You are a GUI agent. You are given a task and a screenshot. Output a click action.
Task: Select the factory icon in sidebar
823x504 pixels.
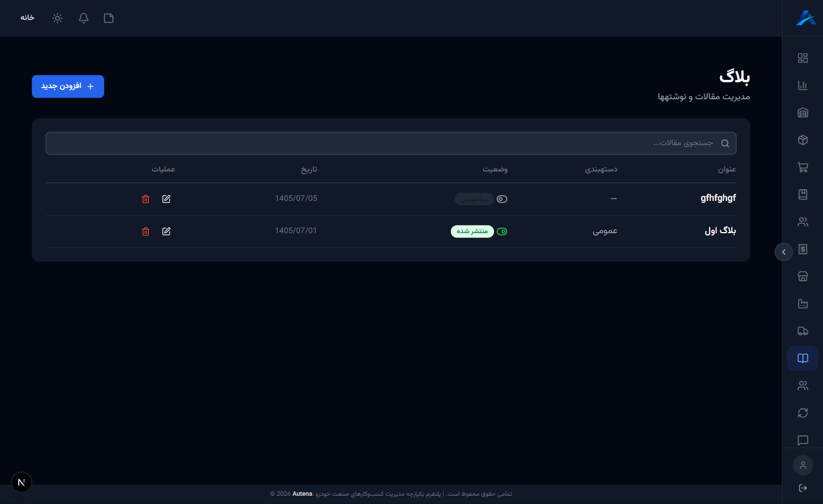802,304
